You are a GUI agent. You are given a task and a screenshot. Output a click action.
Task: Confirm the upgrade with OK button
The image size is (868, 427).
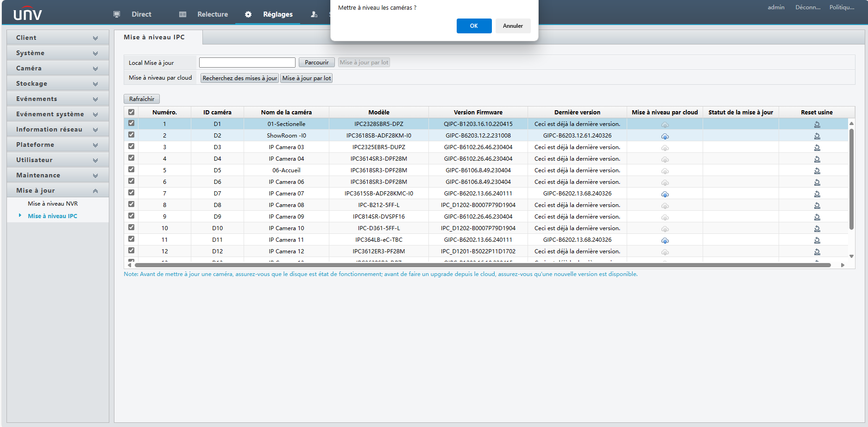(474, 26)
